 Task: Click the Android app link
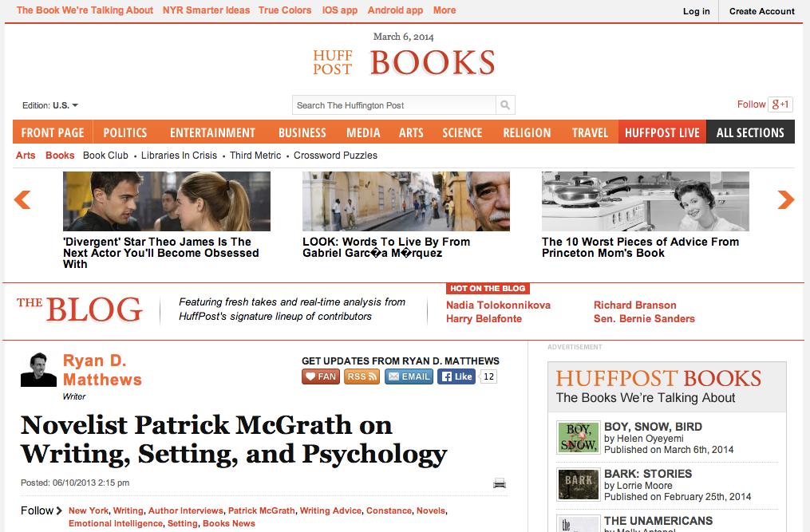click(395, 10)
